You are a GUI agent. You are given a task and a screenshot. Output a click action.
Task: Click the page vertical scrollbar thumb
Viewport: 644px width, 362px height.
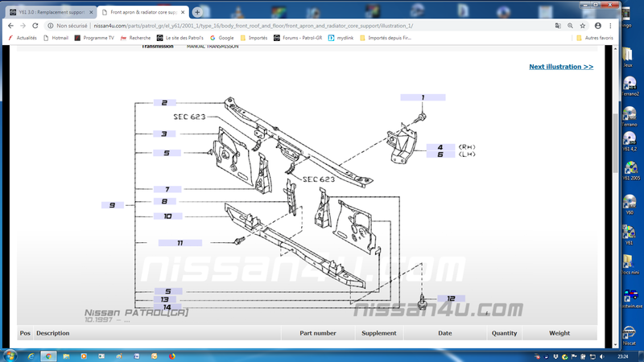click(x=615, y=143)
